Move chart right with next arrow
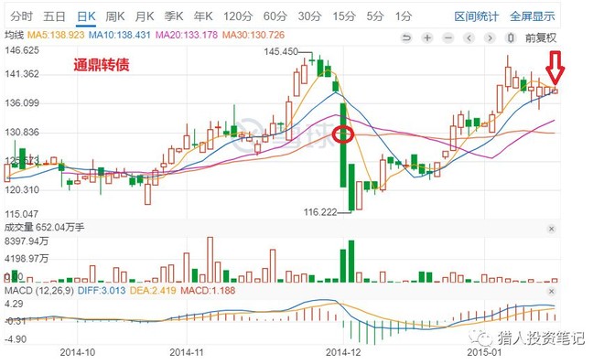Image resolution: width=604 pixels, height=364 pixels. point(490,37)
